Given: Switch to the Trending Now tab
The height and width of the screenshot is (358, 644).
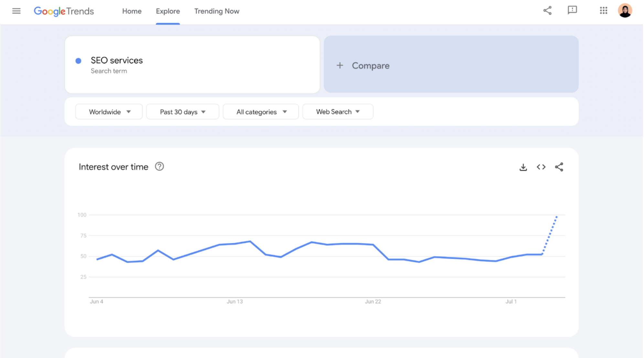Looking at the screenshot, I should (x=217, y=11).
